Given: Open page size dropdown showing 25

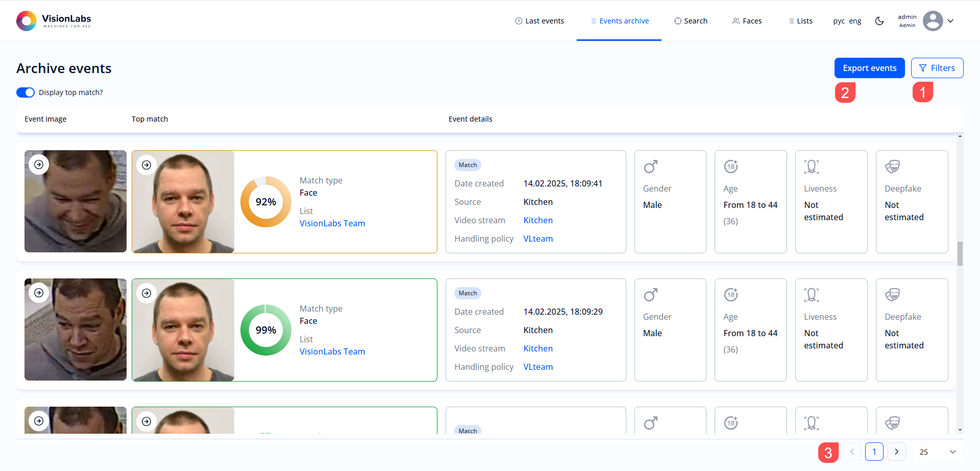Looking at the screenshot, I should [x=937, y=452].
